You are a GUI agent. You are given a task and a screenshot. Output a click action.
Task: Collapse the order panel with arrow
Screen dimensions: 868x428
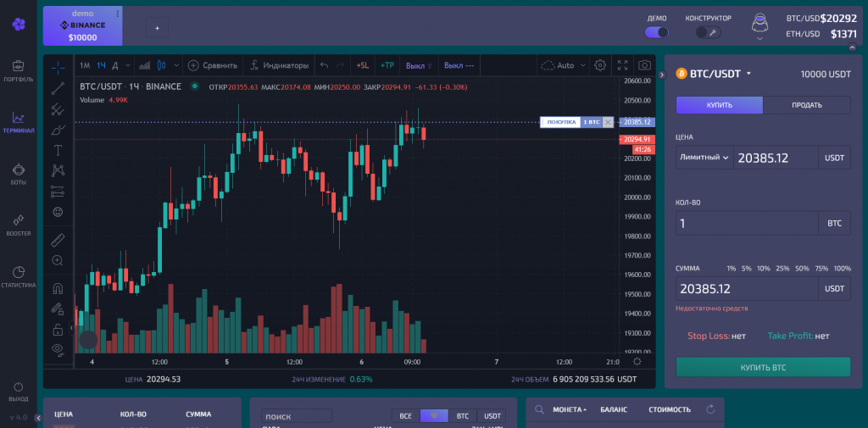(x=661, y=75)
